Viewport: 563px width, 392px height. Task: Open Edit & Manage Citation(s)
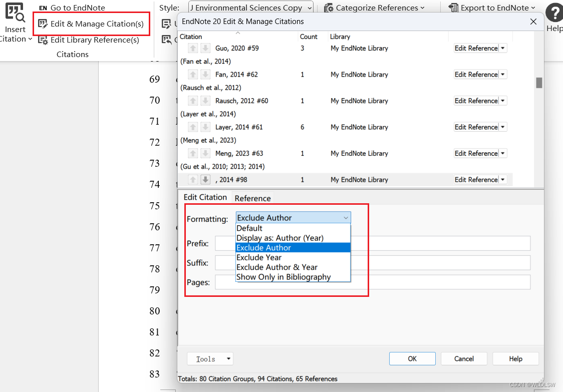(91, 24)
